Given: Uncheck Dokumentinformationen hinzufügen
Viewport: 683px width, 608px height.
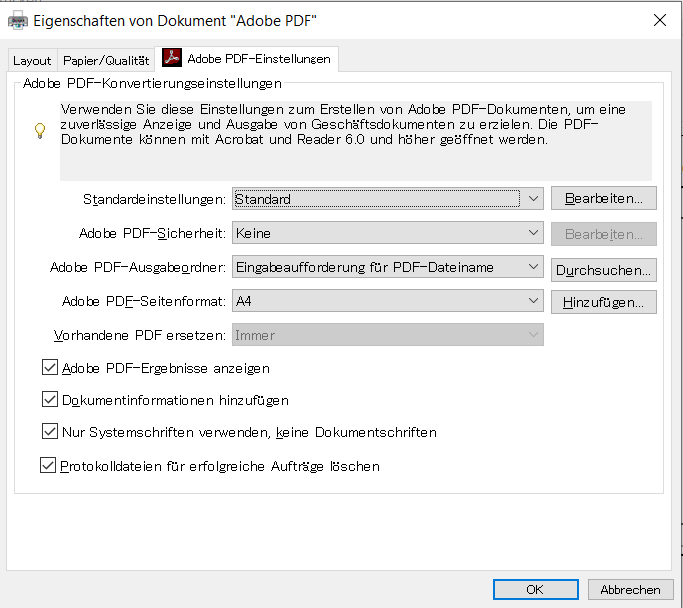Looking at the screenshot, I should [x=50, y=399].
